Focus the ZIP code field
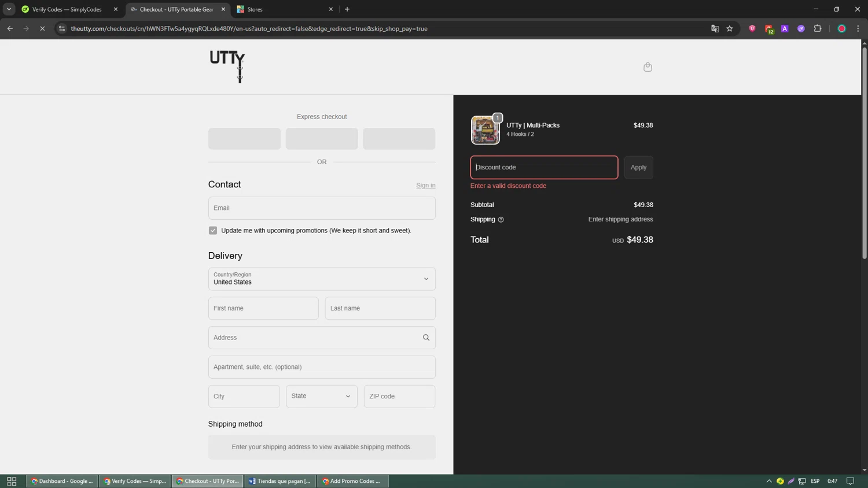The height and width of the screenshot is (488, 868). [x=399, y=397]
